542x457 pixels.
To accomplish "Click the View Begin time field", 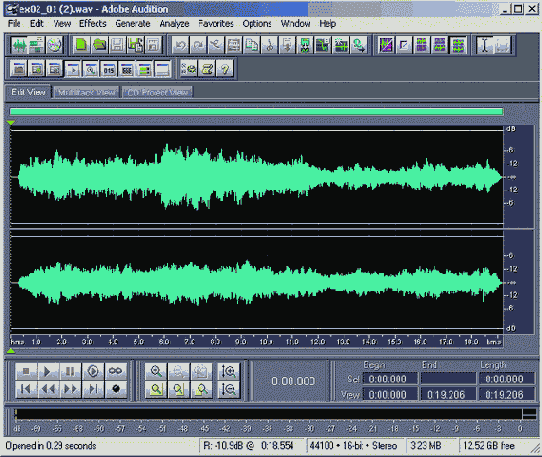I will click(390, 394).
